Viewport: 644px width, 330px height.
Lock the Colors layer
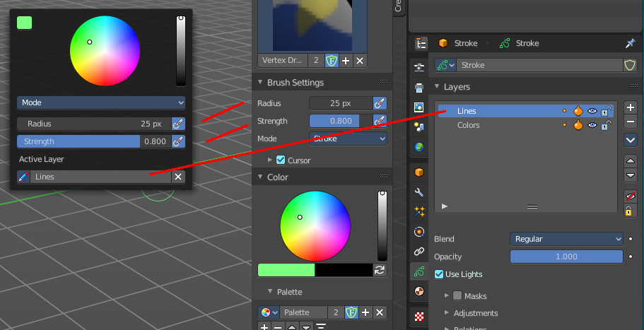coord(607,125)
